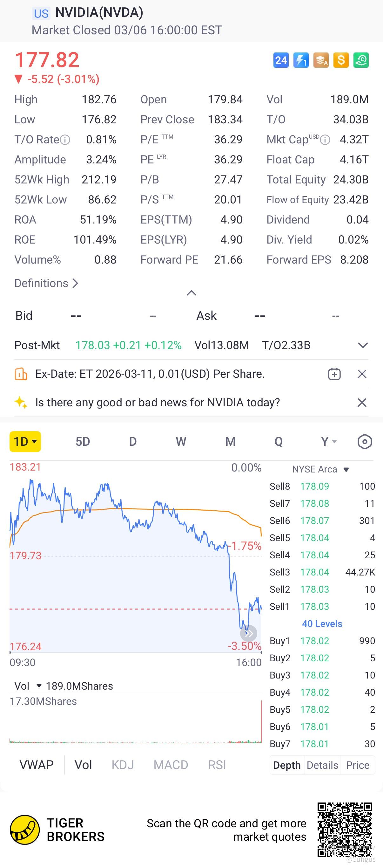Tap the blue 24-hour trading icon
This screenshot has height=868, width=383.
click(x=281, y=60)
